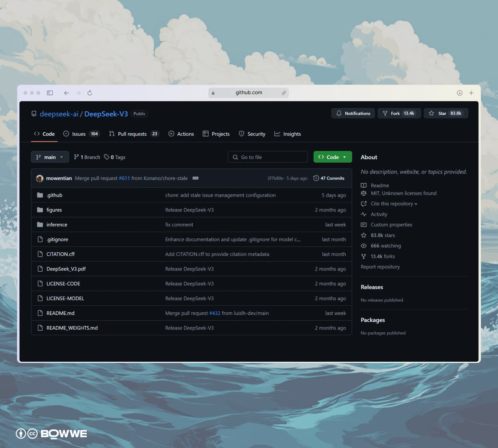498x448 pixels.
Task: Click the folder icon beside figures
Action: [40, 210]
